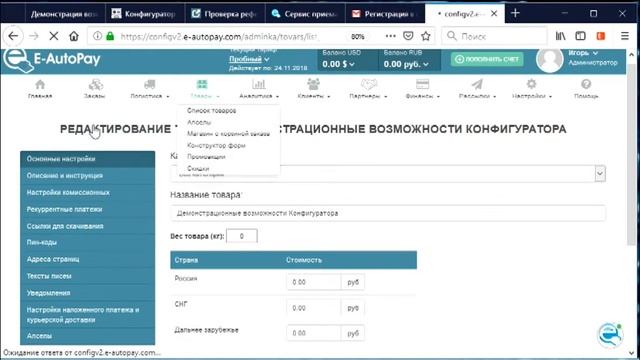Click the Дальнее зарубежье cost field
Image resolution: width=640 pixels, height=360 pixels.
click(313, 333)
